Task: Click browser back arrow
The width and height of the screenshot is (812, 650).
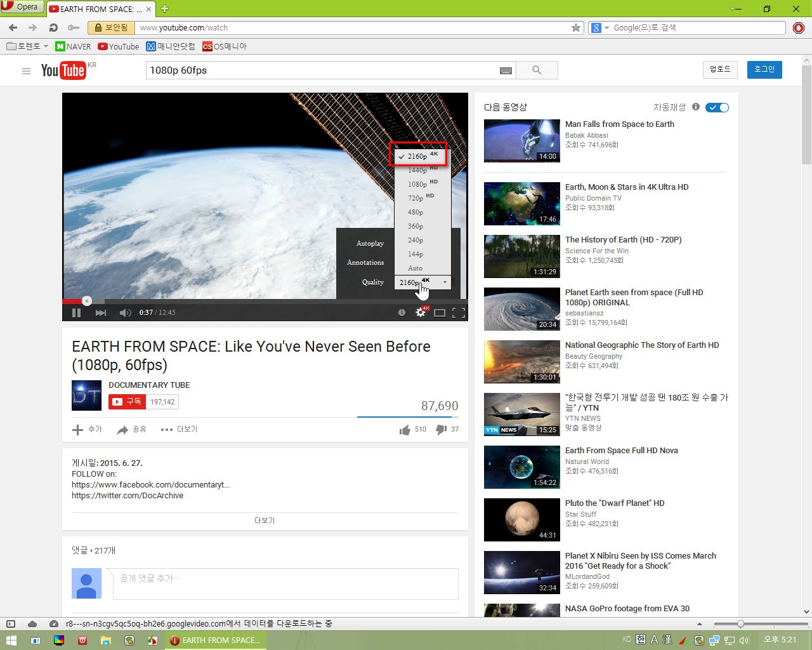Action: 13,28
